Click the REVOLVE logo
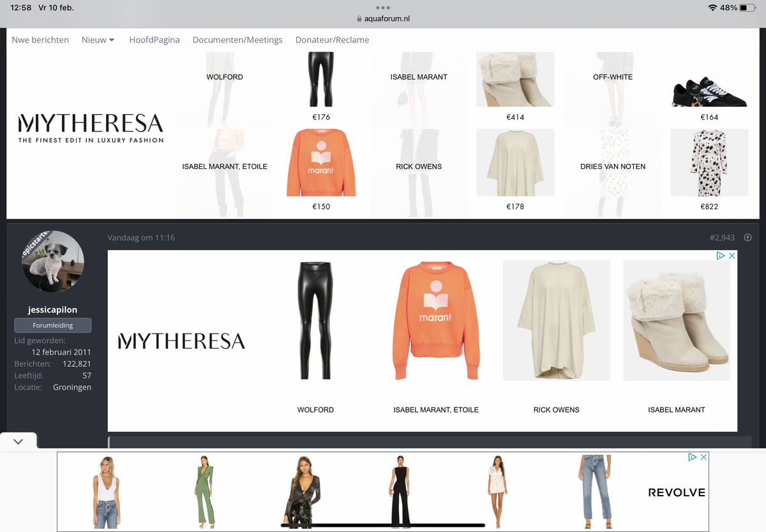 677,492
